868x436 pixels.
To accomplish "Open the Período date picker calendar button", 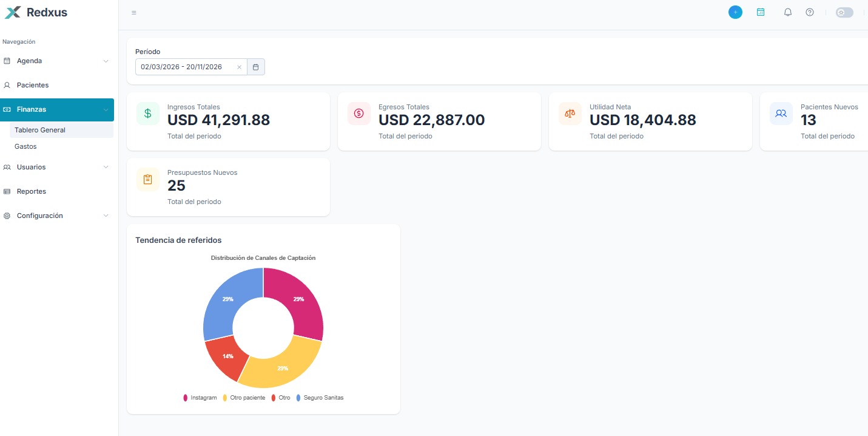I will click(256, 67).
